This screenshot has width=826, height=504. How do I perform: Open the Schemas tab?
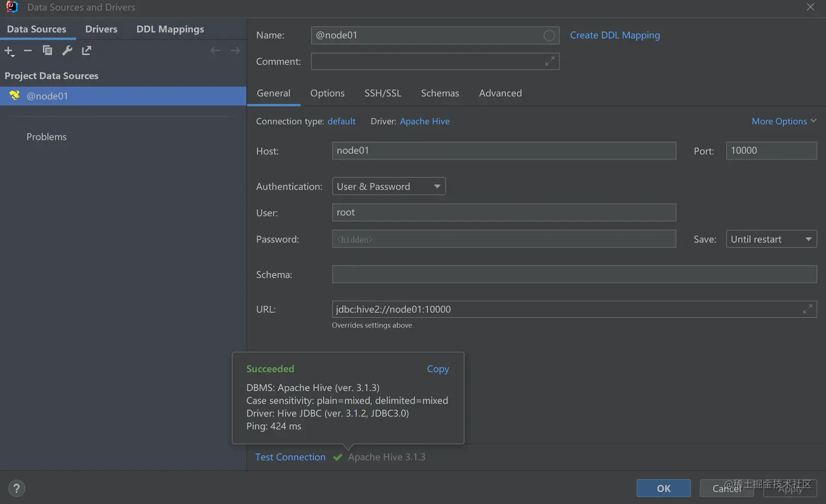(x=440, y=93)
